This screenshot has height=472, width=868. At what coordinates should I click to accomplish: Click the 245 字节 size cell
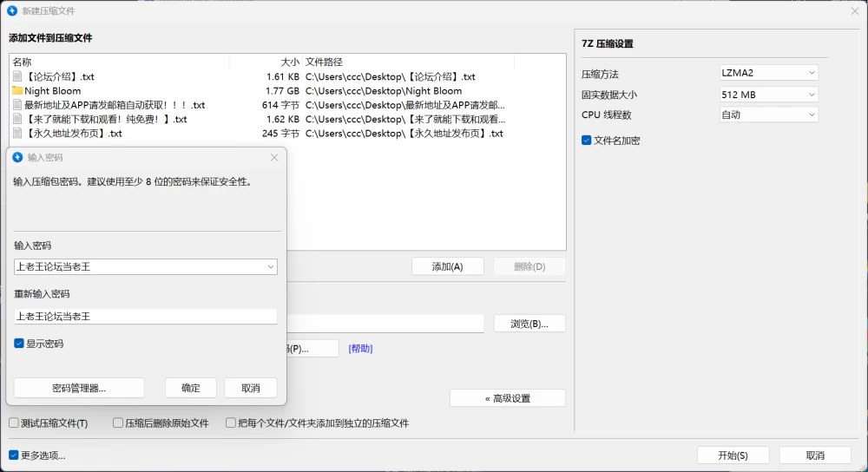click(x=280, y=134)
